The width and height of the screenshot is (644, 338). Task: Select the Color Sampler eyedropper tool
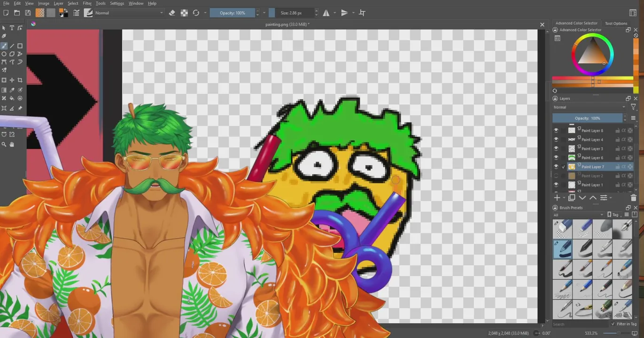point(12,90)
